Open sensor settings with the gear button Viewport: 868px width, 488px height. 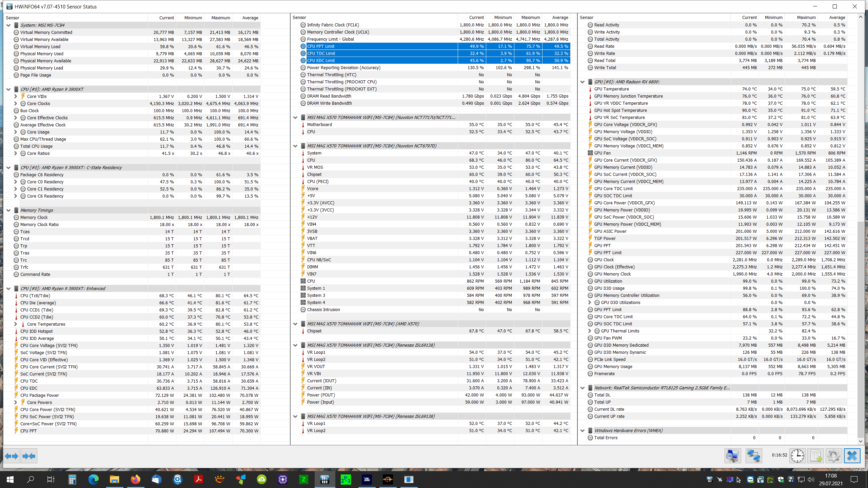point(834,456)
